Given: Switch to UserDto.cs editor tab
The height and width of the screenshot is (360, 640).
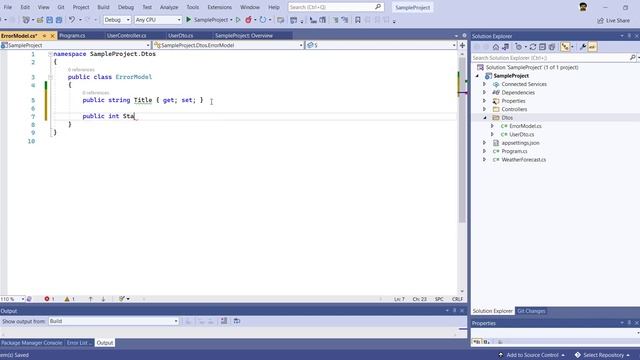Looking at the screenshot, I should pos(181,36).
